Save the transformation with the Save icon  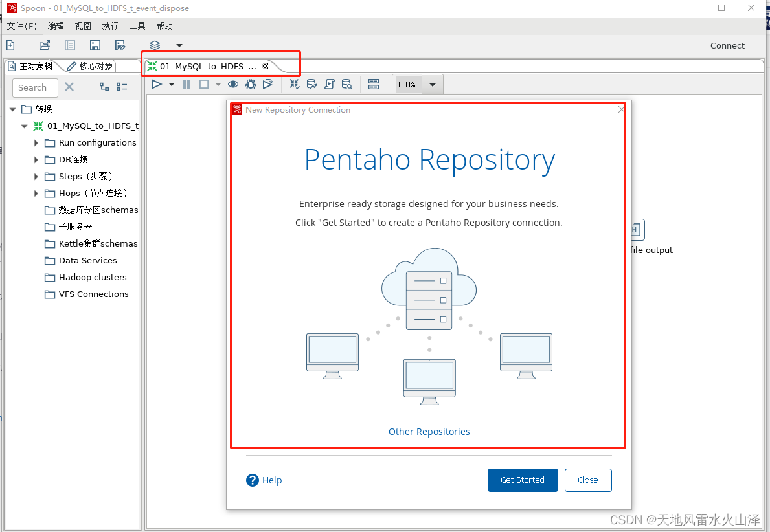pos(95,46)
